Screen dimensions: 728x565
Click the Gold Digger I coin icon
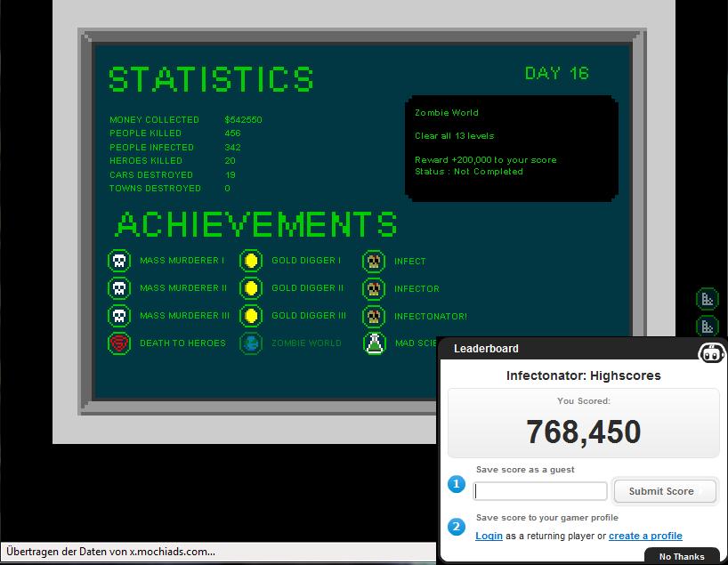(x=251, y=261)
